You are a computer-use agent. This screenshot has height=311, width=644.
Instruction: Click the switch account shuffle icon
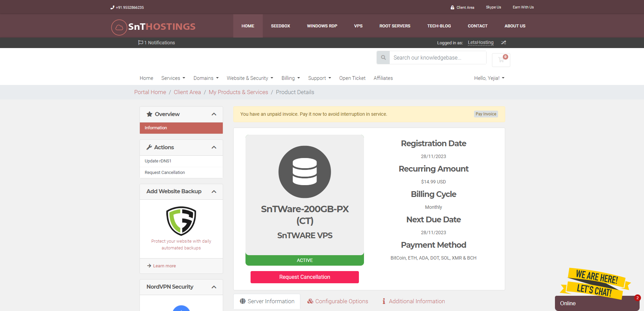503,43
